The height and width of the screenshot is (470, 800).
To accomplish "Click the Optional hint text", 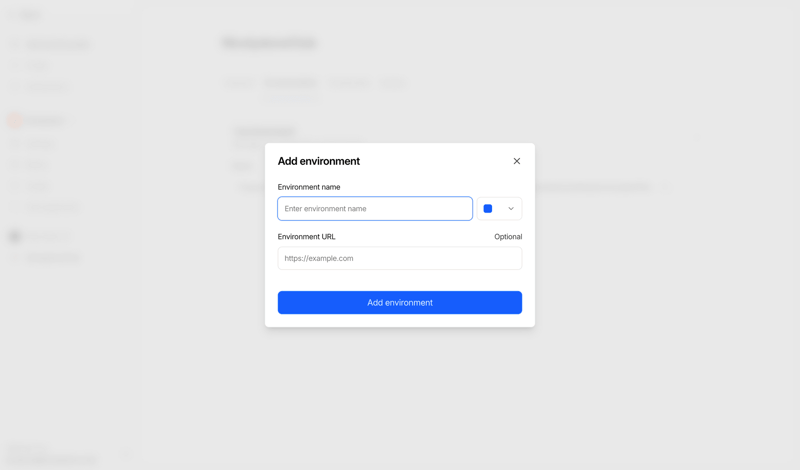I will pos(508,237).
